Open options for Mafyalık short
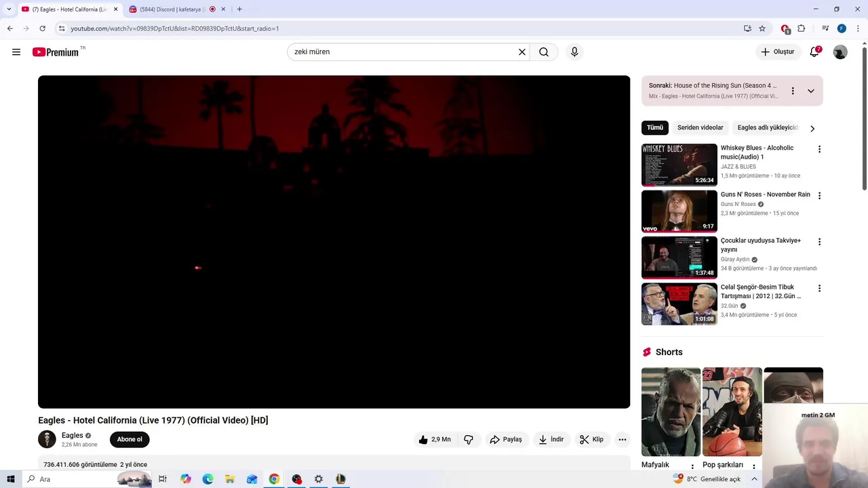This screenshot has width=868, height=488. (x=692, y=467)
